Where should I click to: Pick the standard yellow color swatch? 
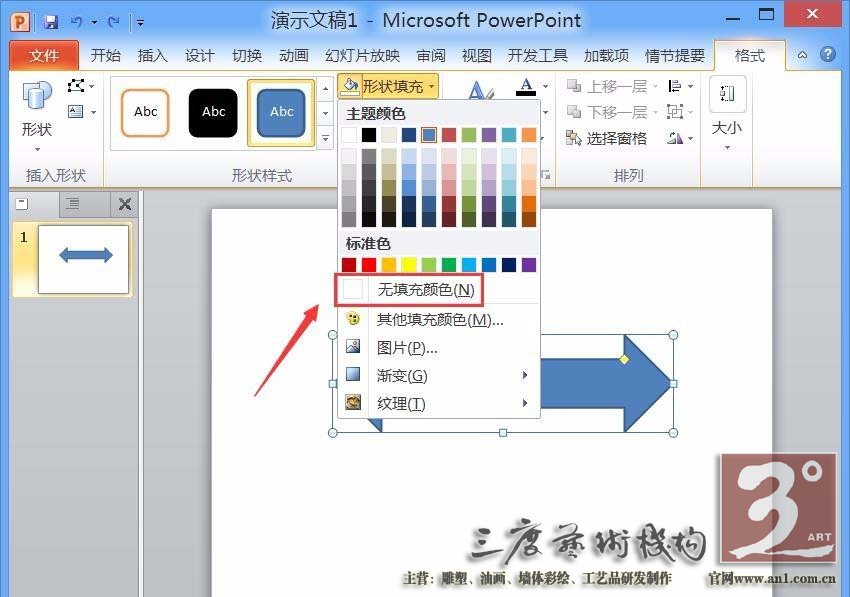click(409, 265)
